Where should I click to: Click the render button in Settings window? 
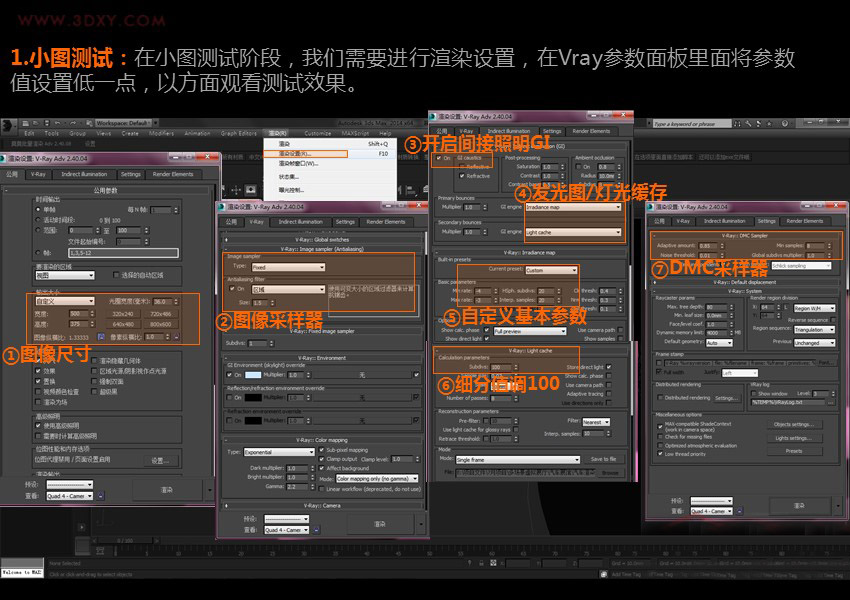pyautogui.click(x=799, y=506)
